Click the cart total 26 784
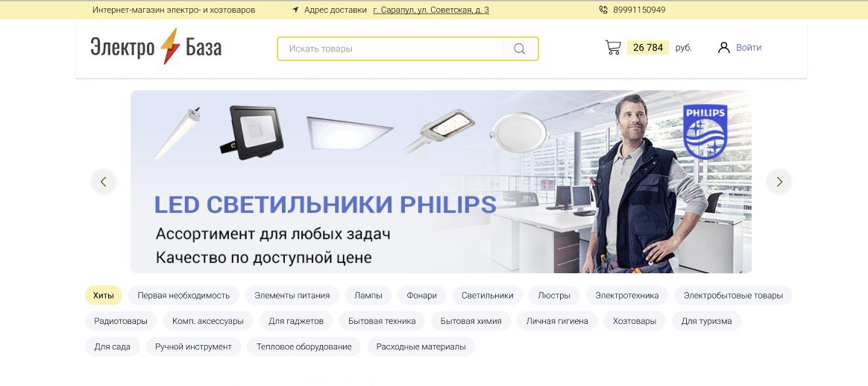Screen dimensions: 868x386 coord(648,48)
